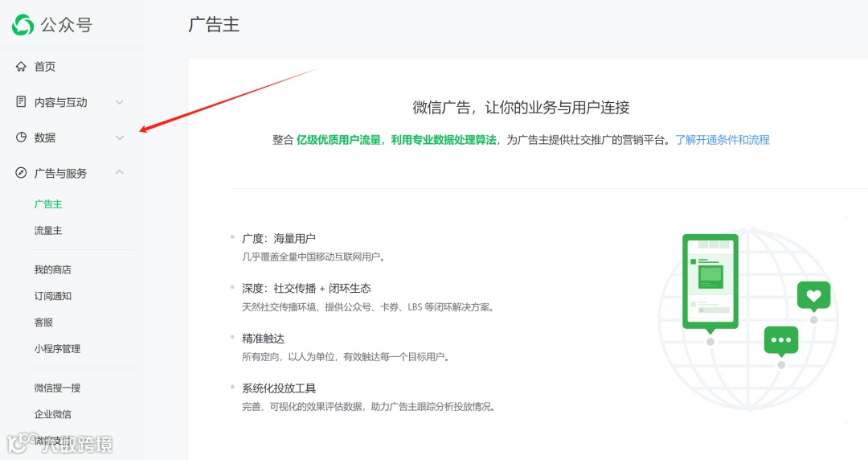Open the 首页 menu item
This screenshot has height=460, width=868.
pos(45,67)
